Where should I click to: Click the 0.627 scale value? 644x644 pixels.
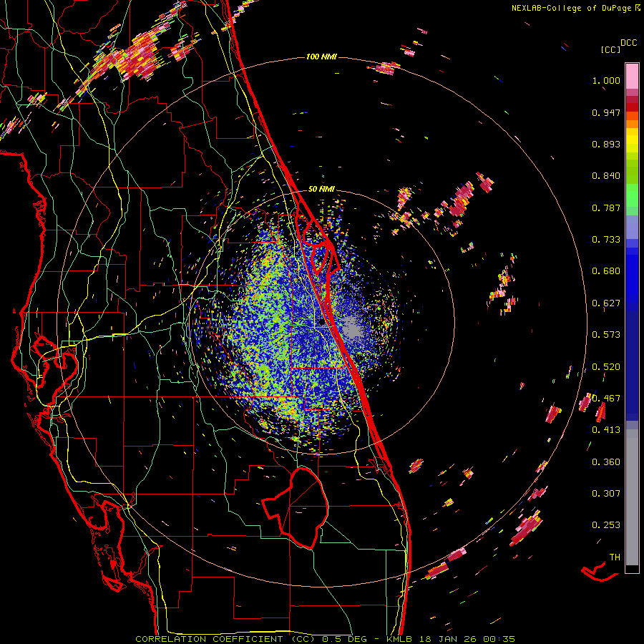606,303
